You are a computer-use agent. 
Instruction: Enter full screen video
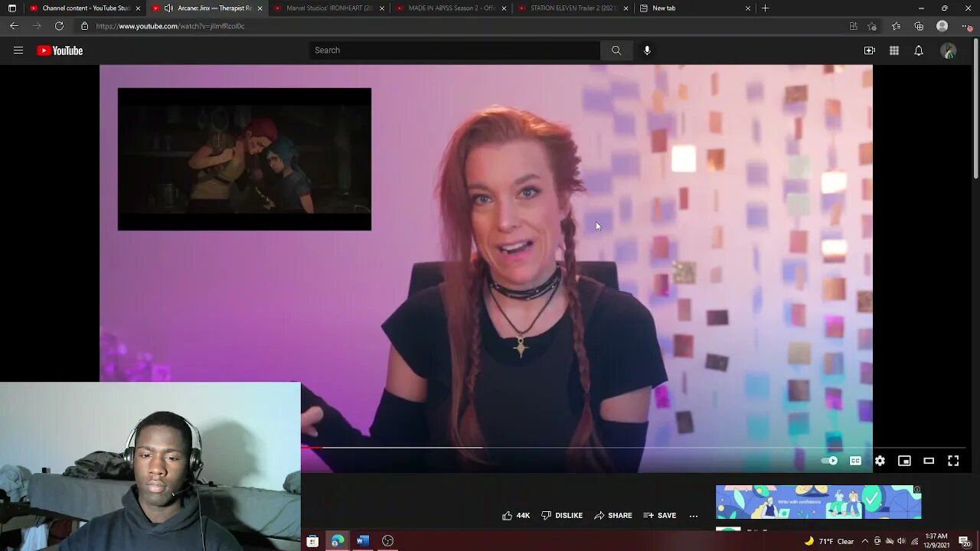[x=953, y=461]
